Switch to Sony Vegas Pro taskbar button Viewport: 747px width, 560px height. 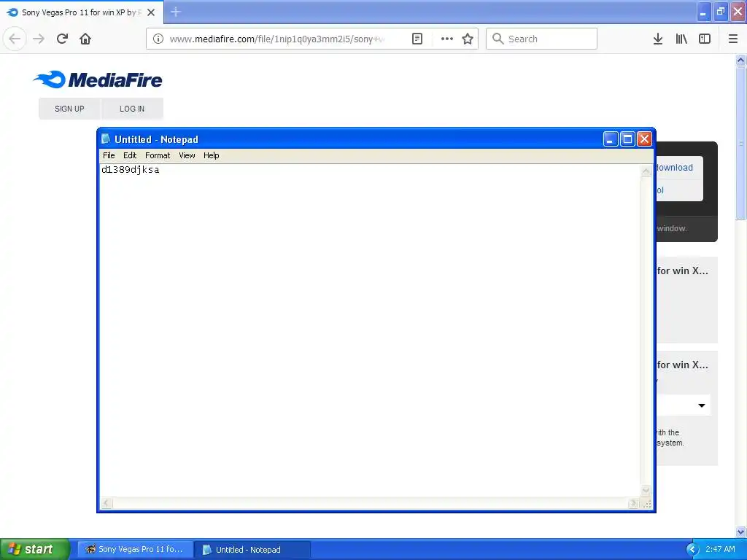click(135, 549)
